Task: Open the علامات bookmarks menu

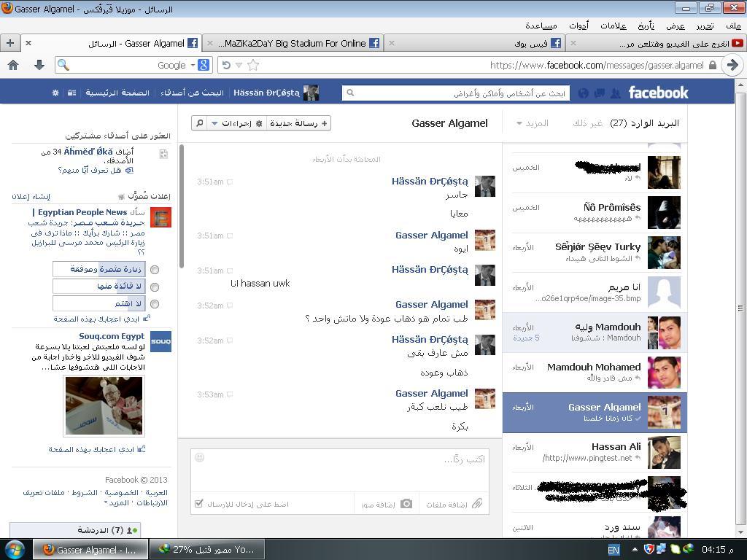Action: [x=613, y=26]
